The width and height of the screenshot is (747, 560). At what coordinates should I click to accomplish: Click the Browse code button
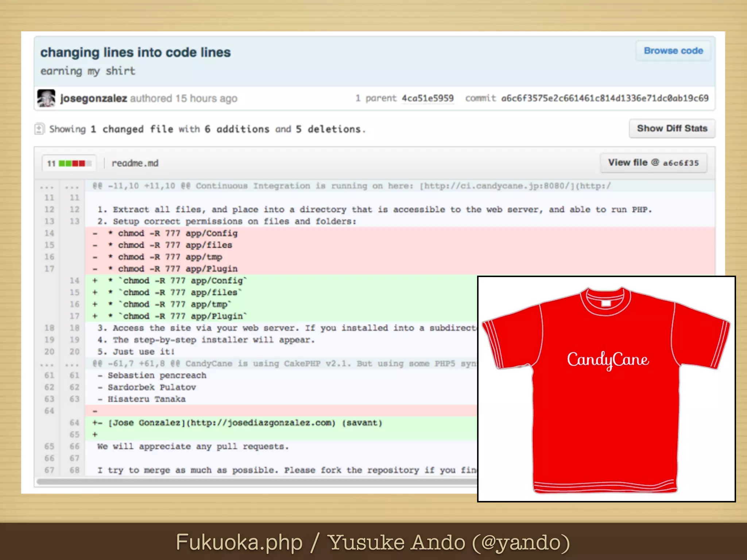[673, 51]
